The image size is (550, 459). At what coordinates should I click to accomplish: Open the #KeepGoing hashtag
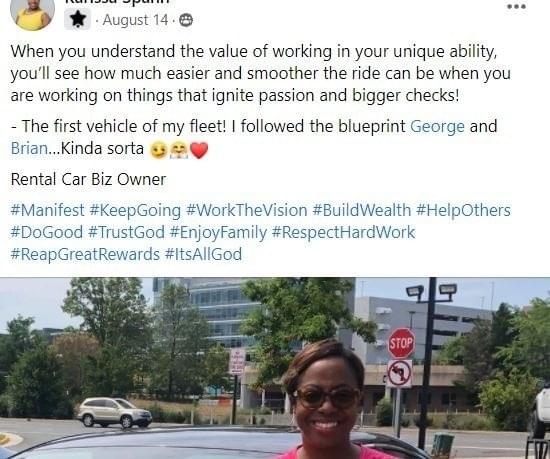click(135, 211)
